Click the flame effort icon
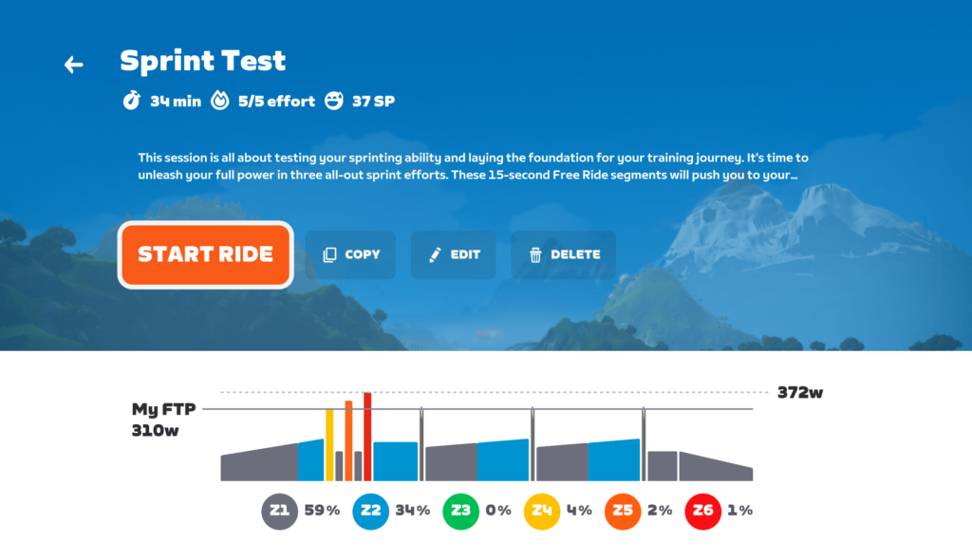This screenshot has height=560, width=972. pos(220,101)
